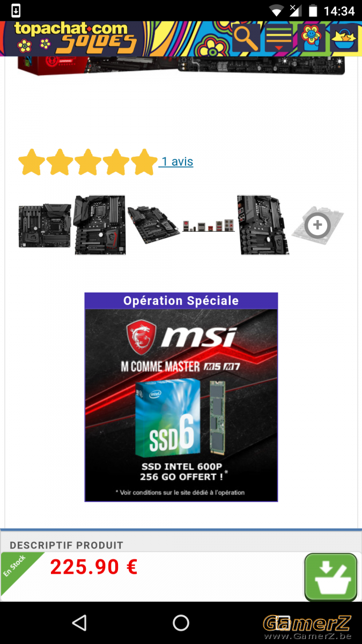Open the search magnifier icon in header
362x644 pixels.
point(246,38)
